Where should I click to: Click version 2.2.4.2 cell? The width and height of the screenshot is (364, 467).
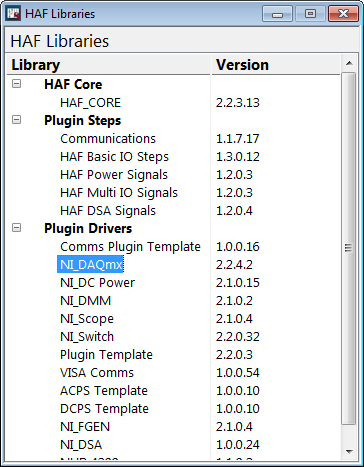(x=234, y=265)
